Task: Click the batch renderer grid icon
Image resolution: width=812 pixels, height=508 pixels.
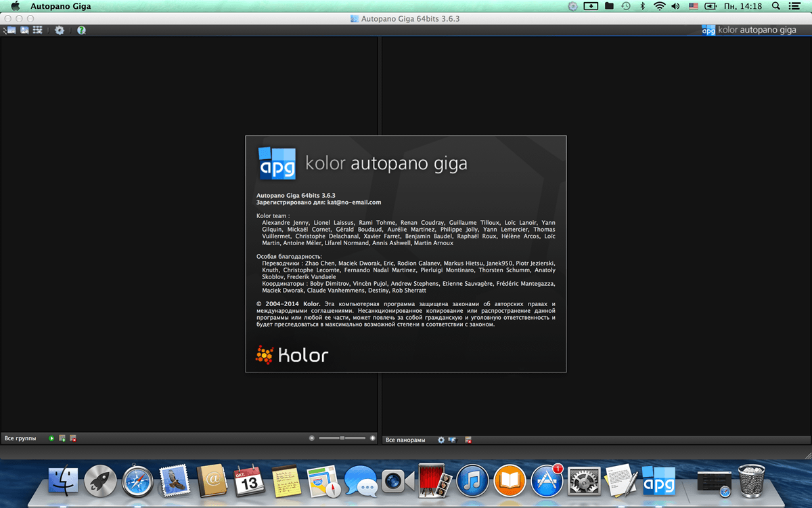Action: pyautogui.click(x=38, y=30)
